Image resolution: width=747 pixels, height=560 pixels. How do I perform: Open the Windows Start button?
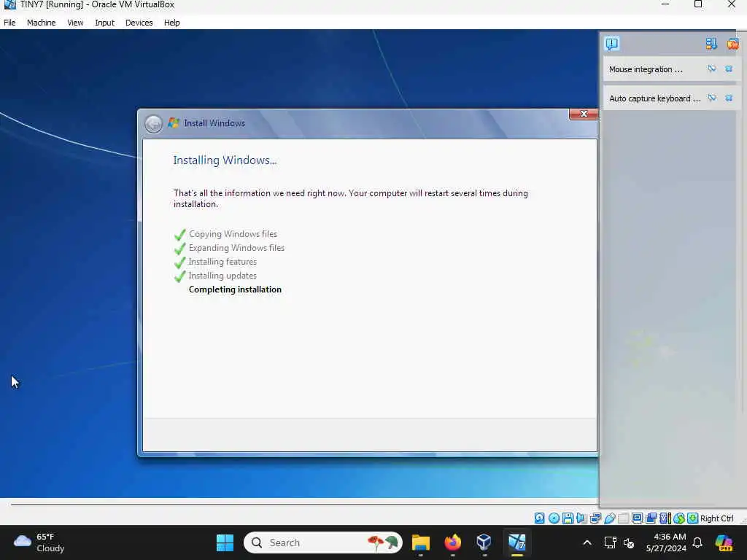[225, 542]
